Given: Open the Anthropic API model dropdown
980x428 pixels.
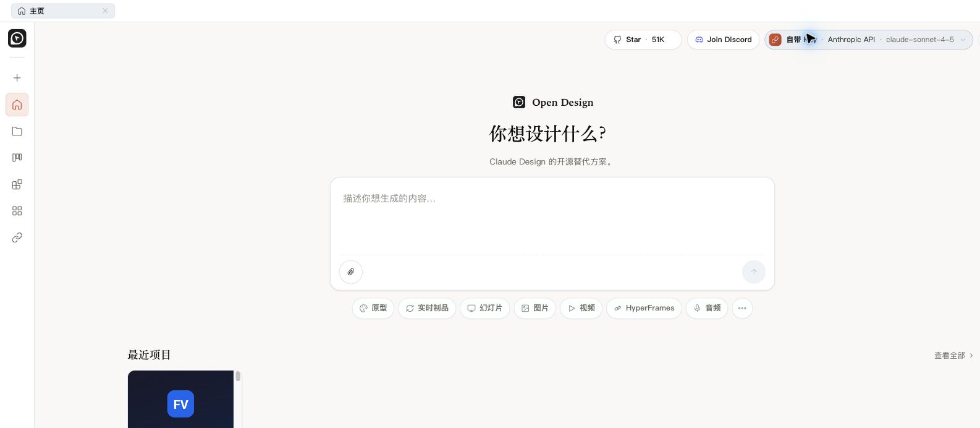Looking at the screenshot, I should click(x=869, y=40).
